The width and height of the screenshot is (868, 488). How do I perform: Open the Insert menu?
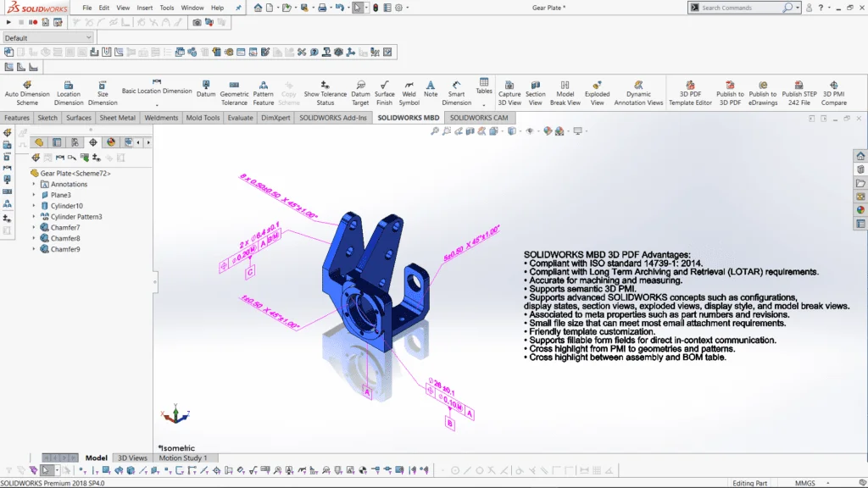(144, 8)
